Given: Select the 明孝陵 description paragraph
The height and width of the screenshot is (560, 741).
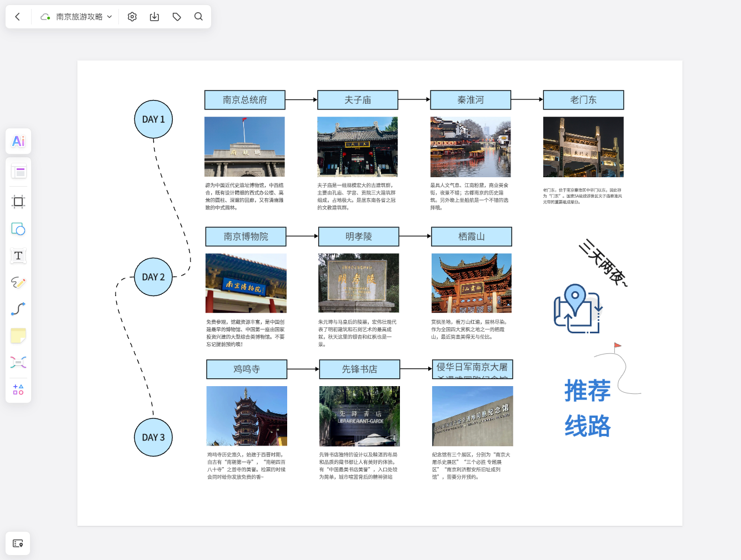Looking at the screenshot, I should point(358,333).
